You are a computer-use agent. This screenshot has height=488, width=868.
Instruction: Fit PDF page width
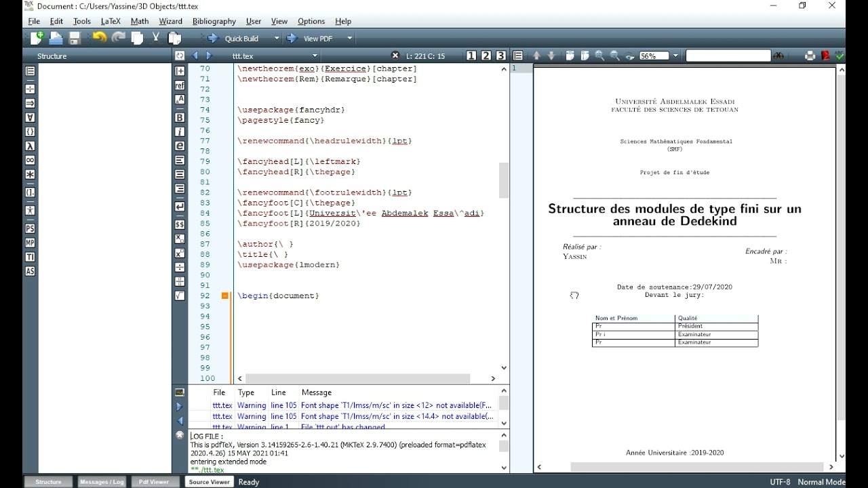click(x=570, y=56)
